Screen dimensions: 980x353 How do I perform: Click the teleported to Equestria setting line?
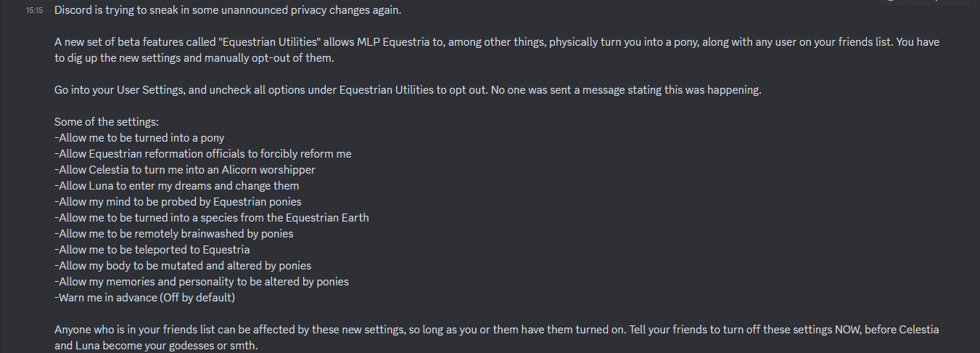point(152,250)
